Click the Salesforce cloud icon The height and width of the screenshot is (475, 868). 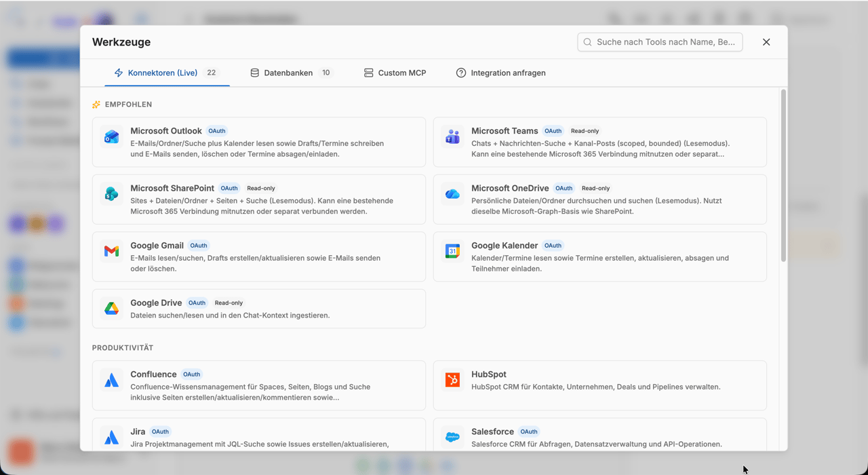tap(452, 438)
